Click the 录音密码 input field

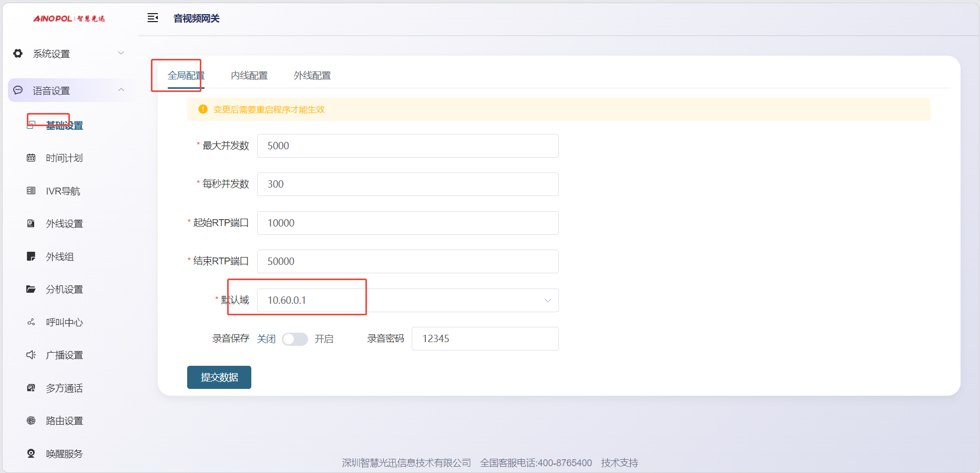tap(485, 339)
